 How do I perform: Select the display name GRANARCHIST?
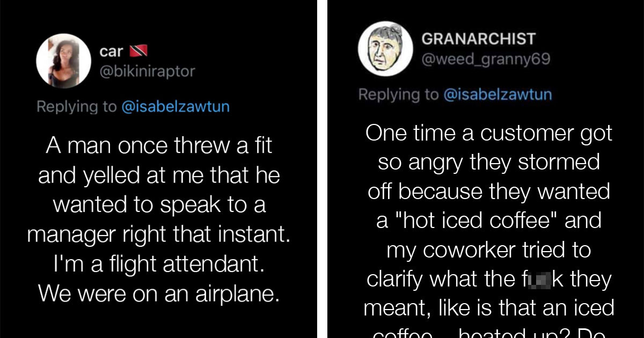pos(478,38)
